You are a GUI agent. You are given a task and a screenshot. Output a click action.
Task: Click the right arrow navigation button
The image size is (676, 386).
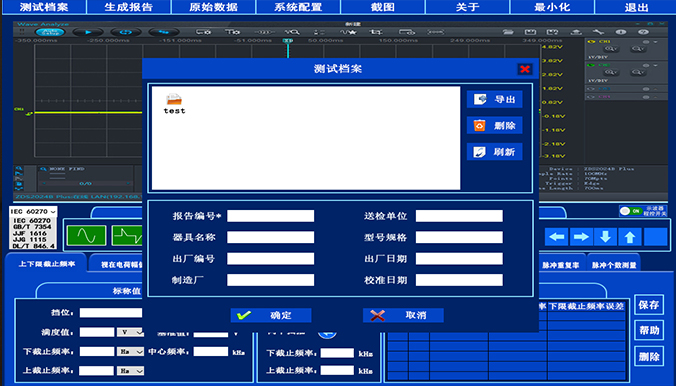point(581,237)
